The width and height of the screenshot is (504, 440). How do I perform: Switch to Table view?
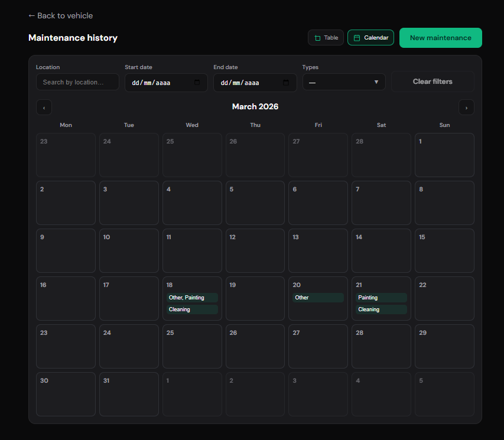pyautogui.click(x=326, y=38)
